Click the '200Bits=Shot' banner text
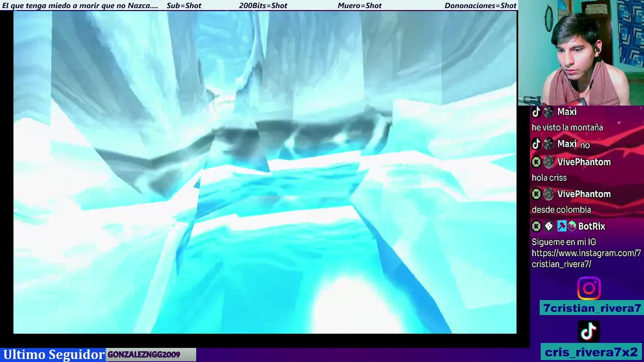Image resolution: width=644 pixels, height=362 pixels. tap(263, 6)
